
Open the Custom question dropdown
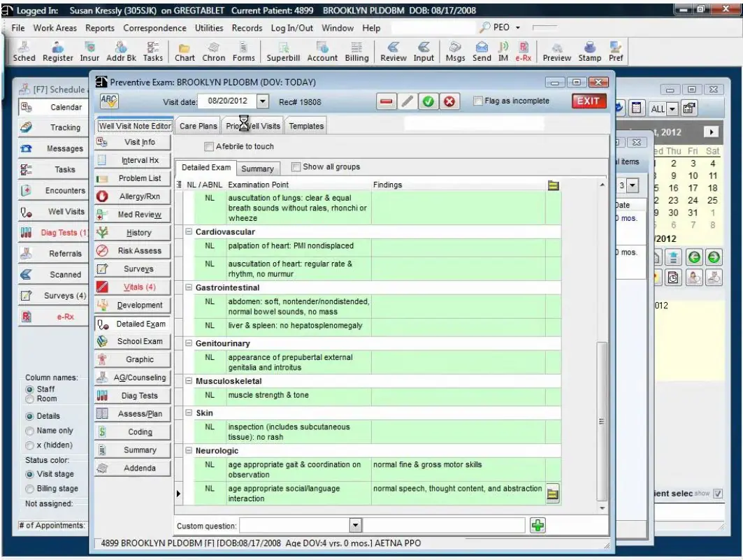(x=357, y=524)
